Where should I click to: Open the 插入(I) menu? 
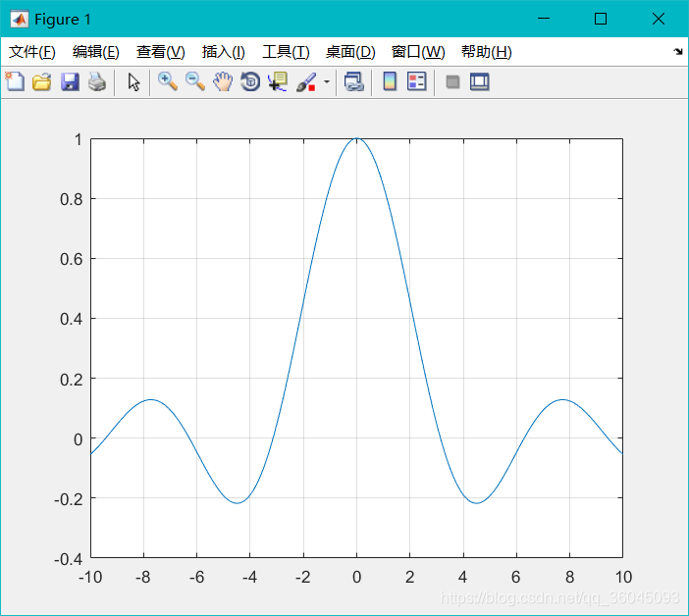(223, 52)
